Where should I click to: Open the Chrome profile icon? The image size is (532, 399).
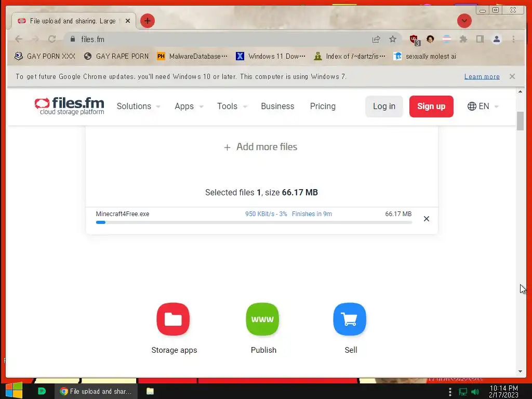pos(496,39)
